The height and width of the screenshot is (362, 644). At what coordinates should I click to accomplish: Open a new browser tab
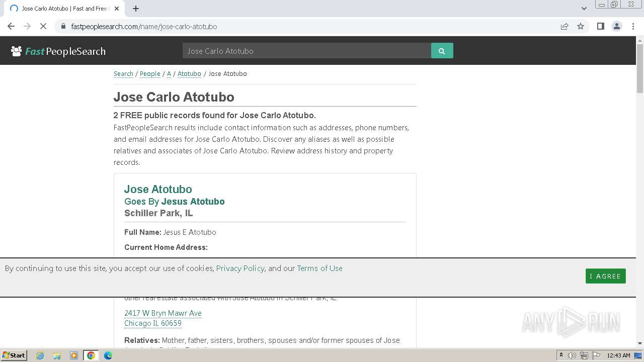point(136,9)
